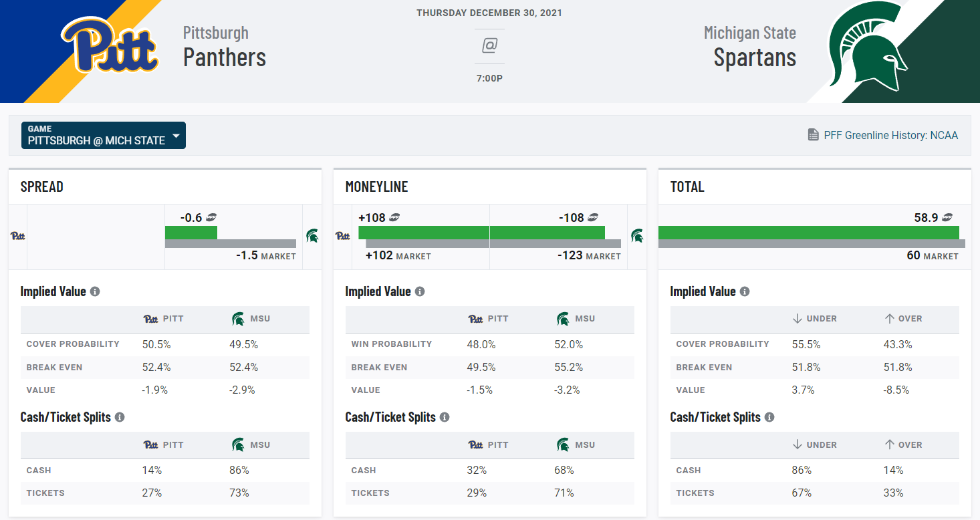Click the up arrow icon beside OVER in Total Cash/Ticket Splits
Screen dimensions: 980x520
[x=889, y=444]
